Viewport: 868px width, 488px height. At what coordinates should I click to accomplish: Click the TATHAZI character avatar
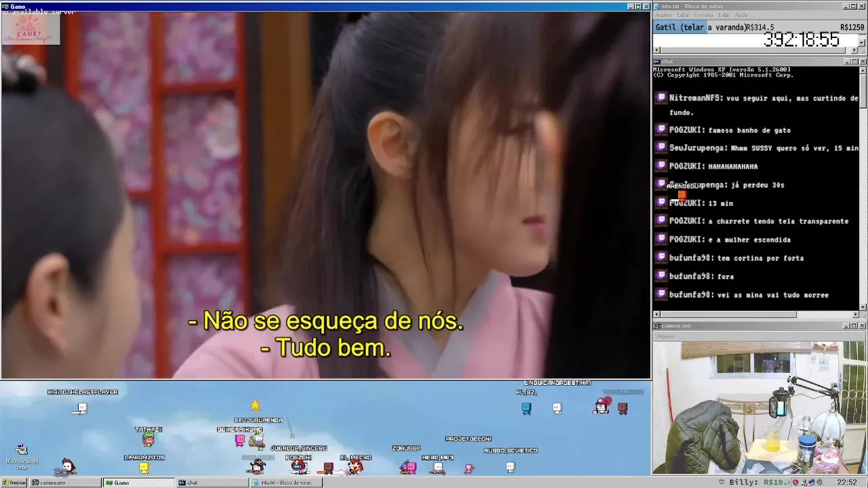pyautogui.click(x=148, y=440)
